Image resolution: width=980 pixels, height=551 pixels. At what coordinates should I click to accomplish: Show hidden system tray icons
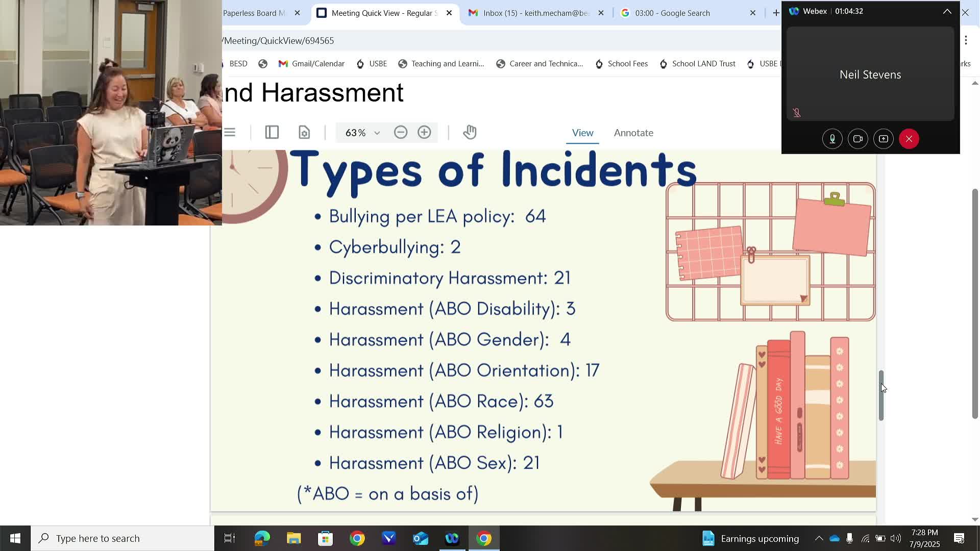coord(819,538)
